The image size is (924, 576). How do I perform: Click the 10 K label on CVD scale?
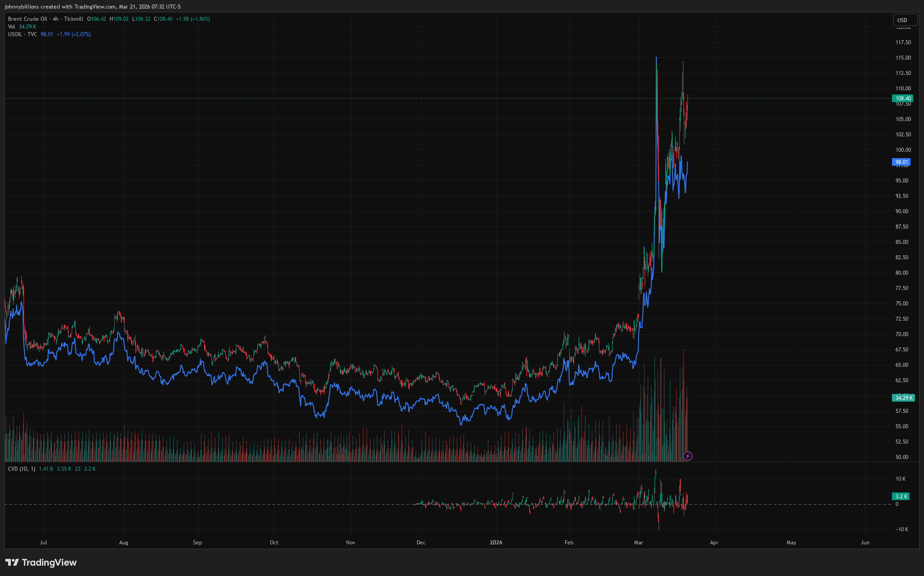(900, 479)
